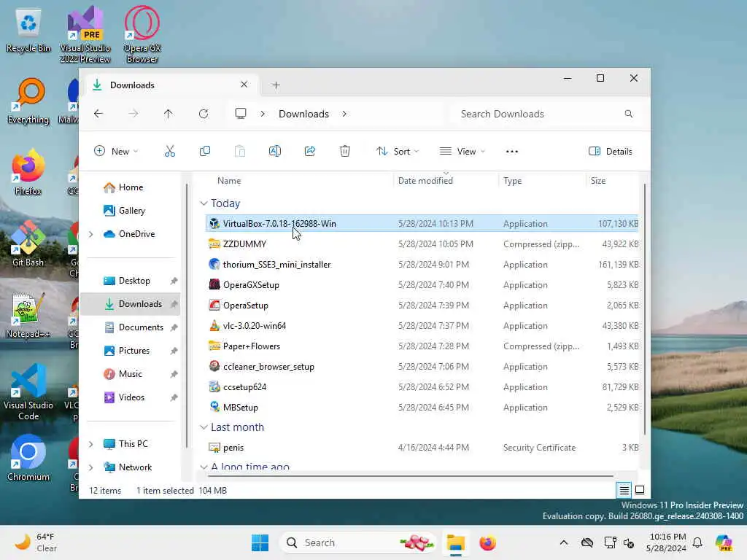Open Firefox desktop shortcut
747x560 pixels.
coord(28,172)
